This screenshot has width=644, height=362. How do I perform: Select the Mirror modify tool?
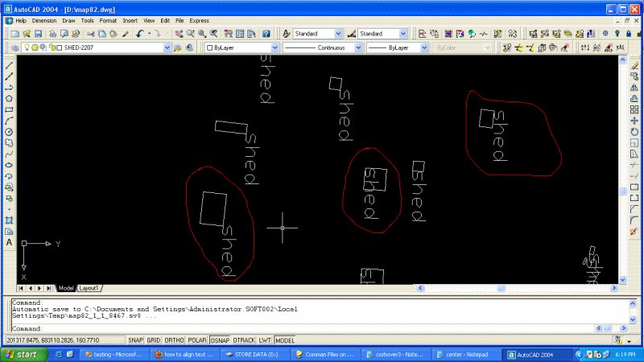634,88
